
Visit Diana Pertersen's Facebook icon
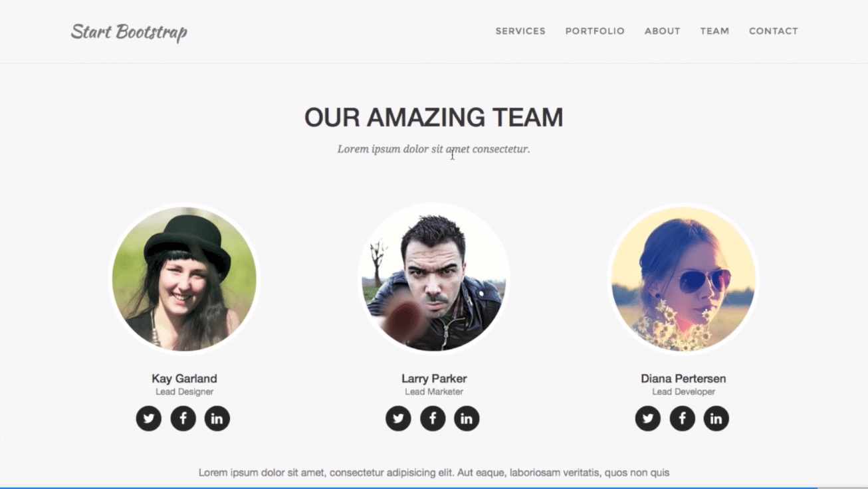tap(682, 419)
